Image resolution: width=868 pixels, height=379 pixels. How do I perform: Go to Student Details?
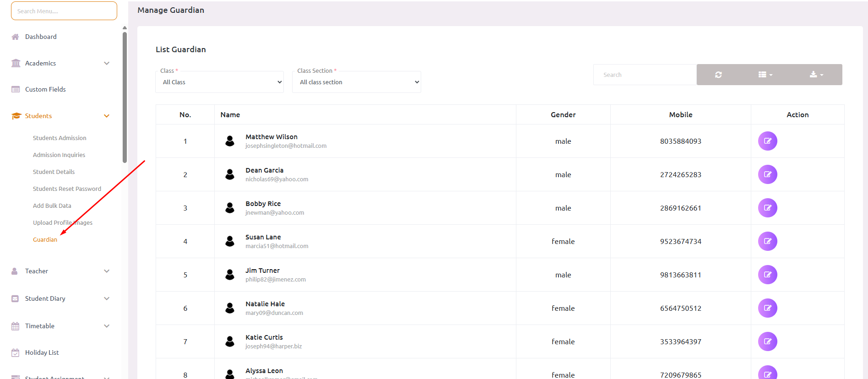click(x=54, y=172)
